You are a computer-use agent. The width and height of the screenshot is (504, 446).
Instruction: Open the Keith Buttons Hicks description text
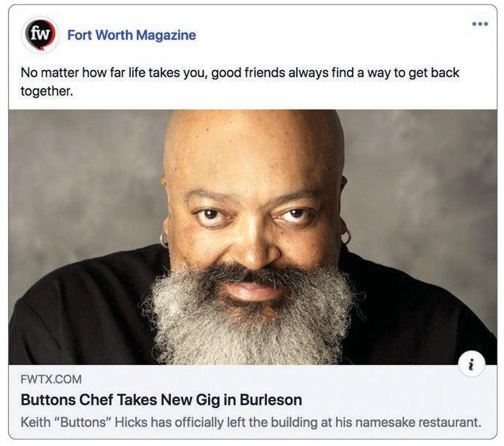click(x=251, y=422)
